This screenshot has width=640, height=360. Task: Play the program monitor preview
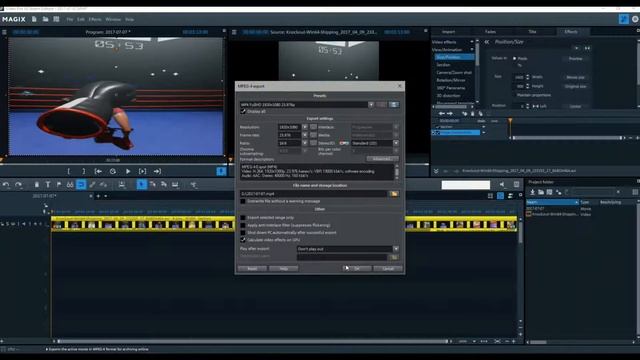coord(128,171)
